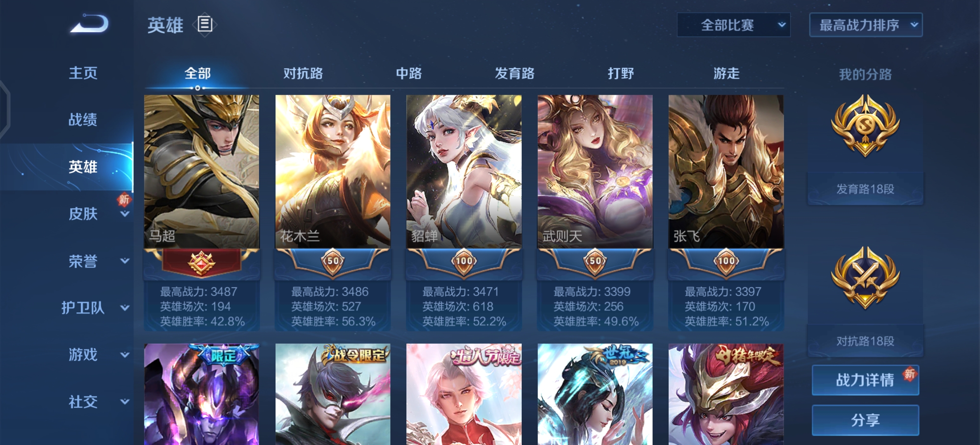Screen dimensions: 980x445
Task: Open the 最高战力排序 sort dropdown
Action: coord(866,25)
